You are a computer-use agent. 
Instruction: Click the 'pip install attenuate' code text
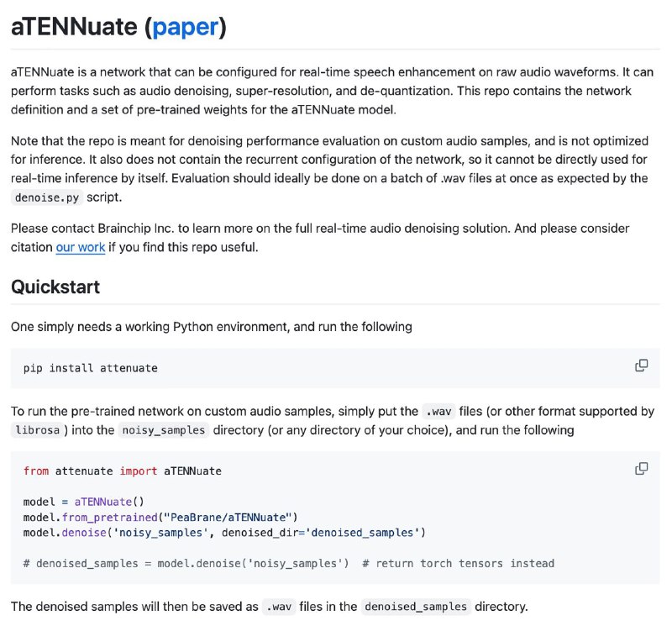[x=91, y=368]
